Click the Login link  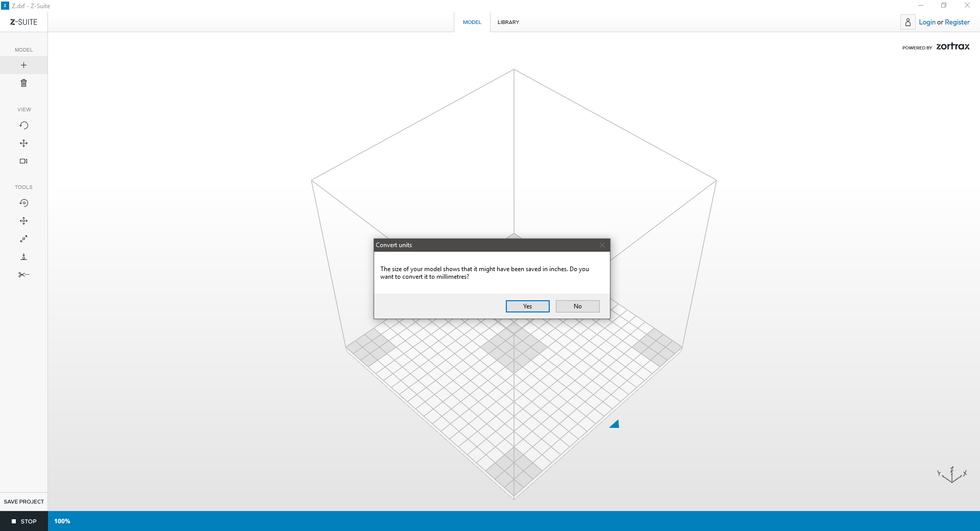pyautogui.click(x=927, y=22)
